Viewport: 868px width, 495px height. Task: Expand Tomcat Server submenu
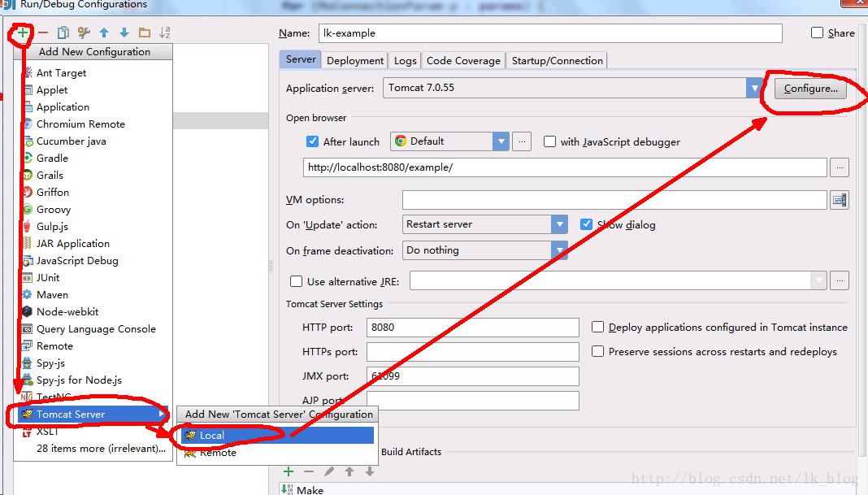(93, 415)
